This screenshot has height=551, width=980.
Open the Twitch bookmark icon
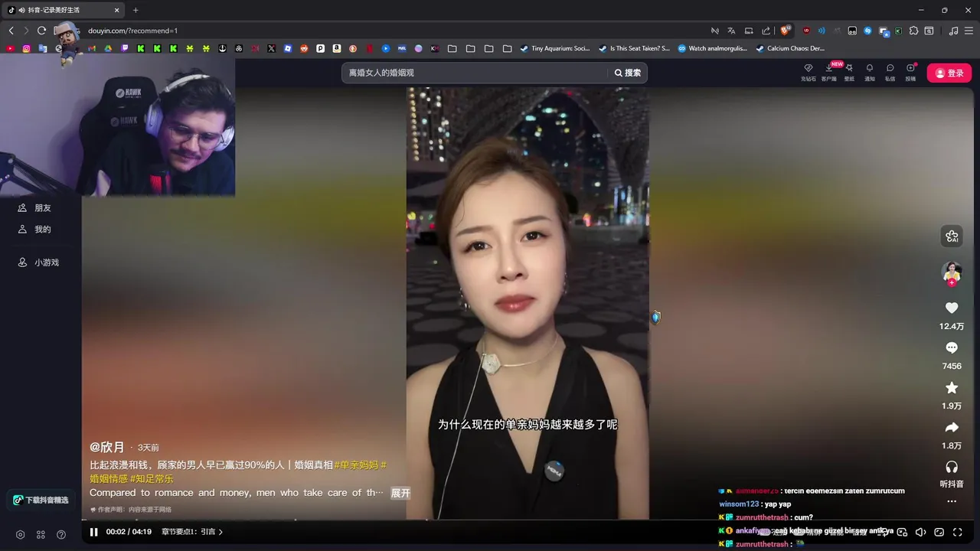coord(125,48)
